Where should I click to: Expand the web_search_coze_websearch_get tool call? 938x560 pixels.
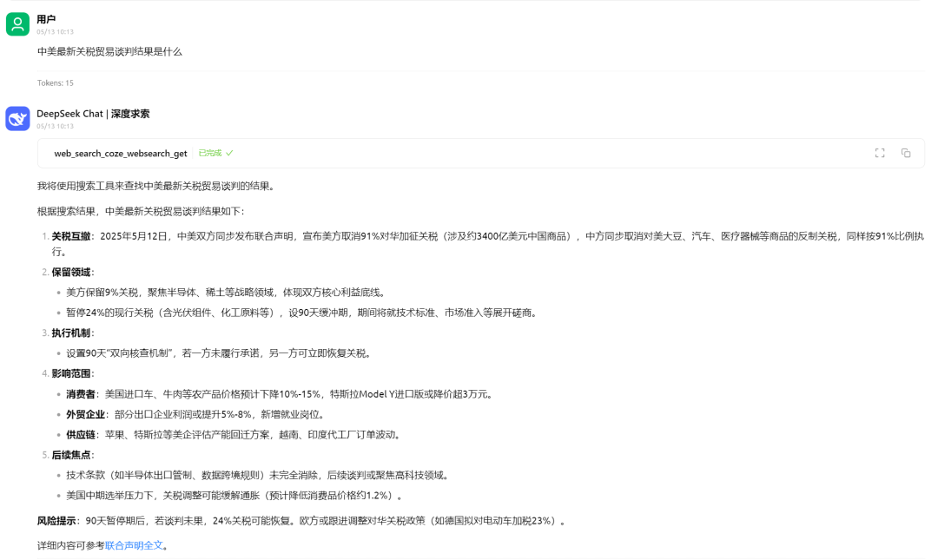(x=480, y=153)
